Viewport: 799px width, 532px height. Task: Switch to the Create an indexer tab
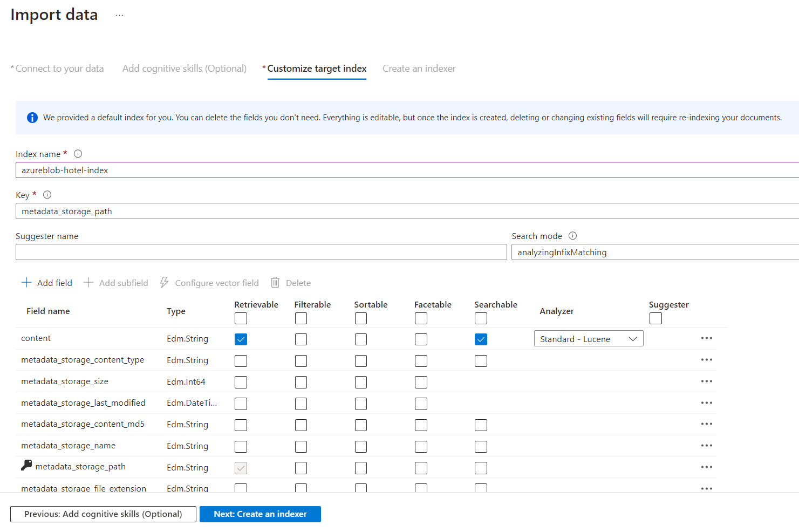419,69
